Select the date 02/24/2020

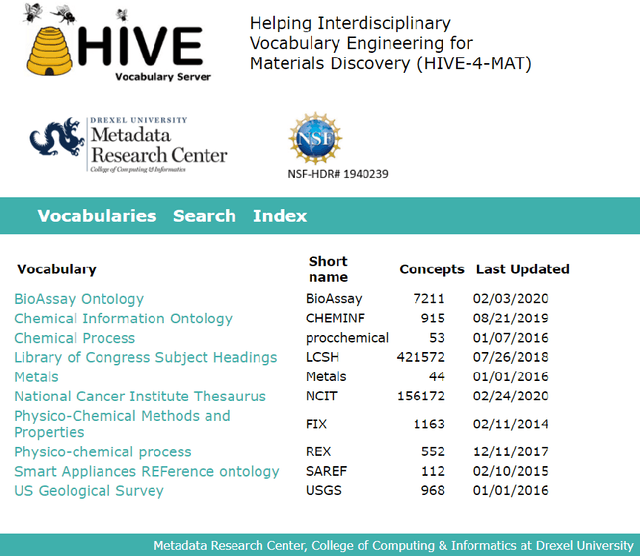(511, 396)
